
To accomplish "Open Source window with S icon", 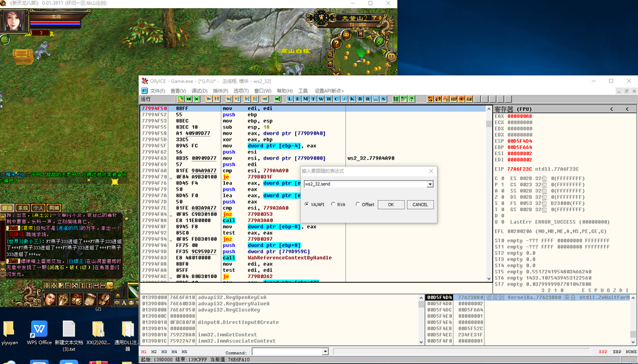I will (383, 99).
